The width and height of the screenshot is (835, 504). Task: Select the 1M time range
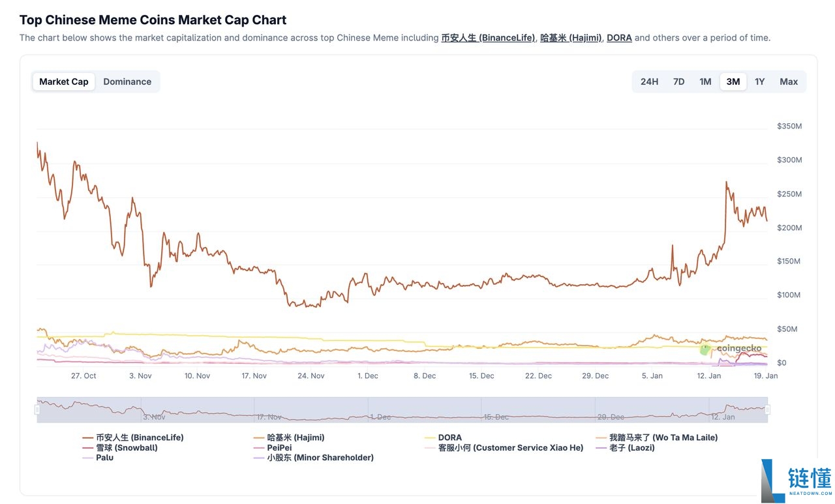[x=705, y=82]
